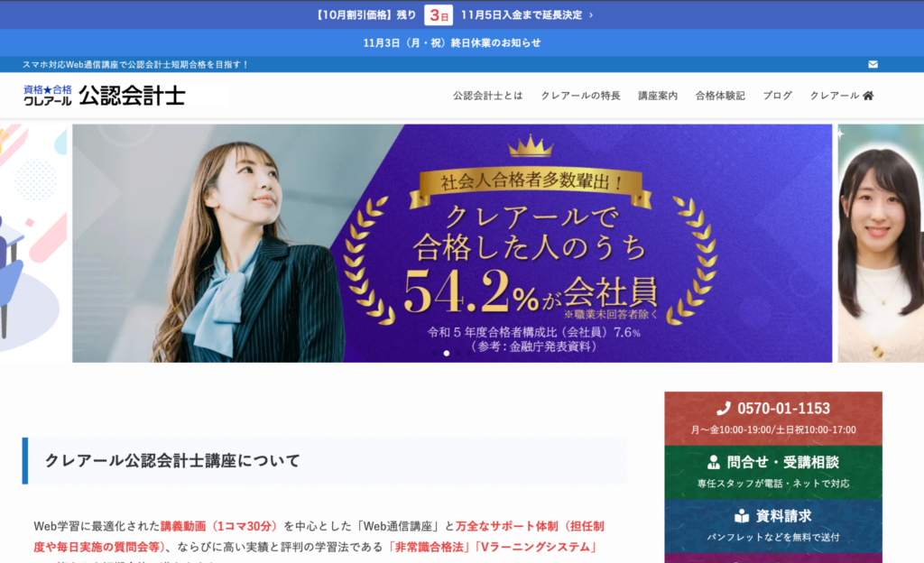Click the mail envelope icon in top bar

[x=873, y=64]
